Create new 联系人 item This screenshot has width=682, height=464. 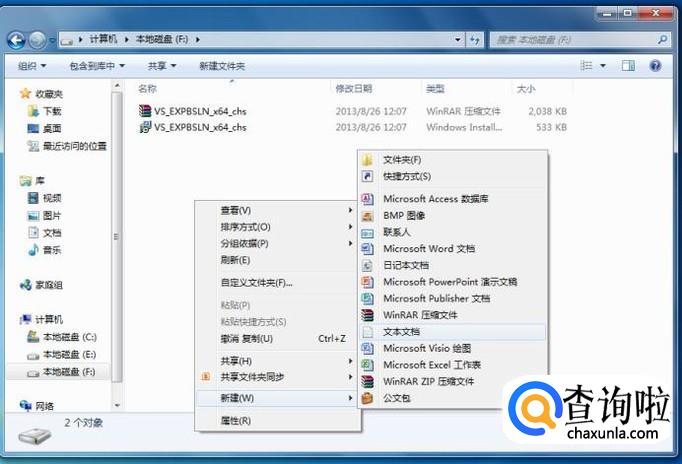(x=452, y=232)
